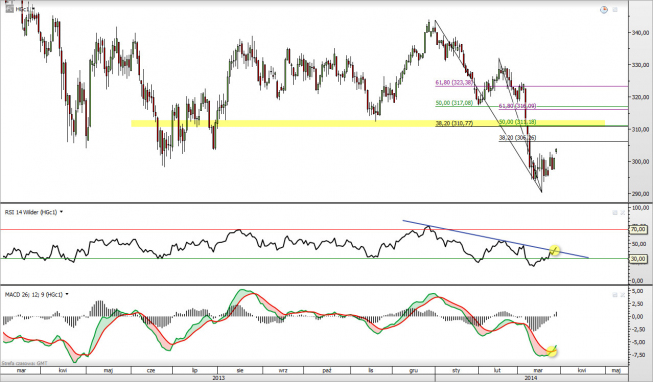
Task: Maximize the MACD indicator panel
Action: coord(615,295)
